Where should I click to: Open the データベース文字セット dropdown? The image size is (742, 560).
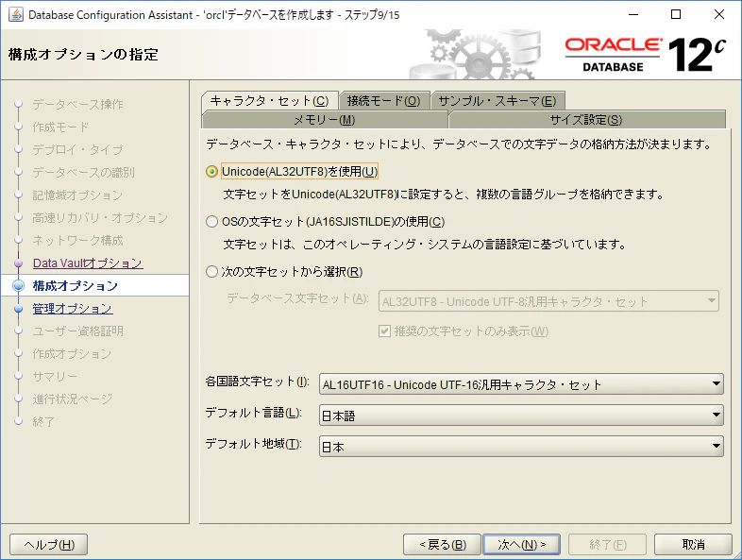click(x=548, y=301)
